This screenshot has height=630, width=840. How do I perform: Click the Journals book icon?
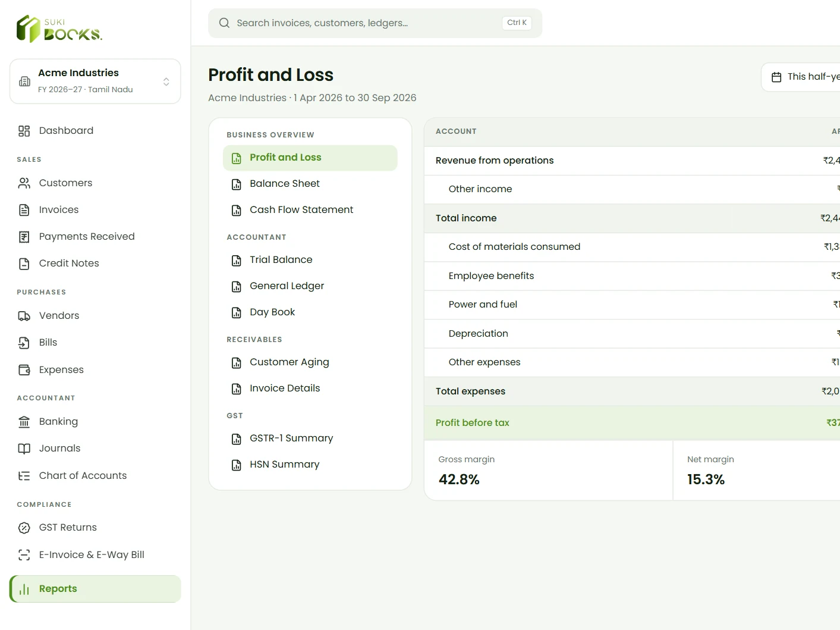(24, 449)
